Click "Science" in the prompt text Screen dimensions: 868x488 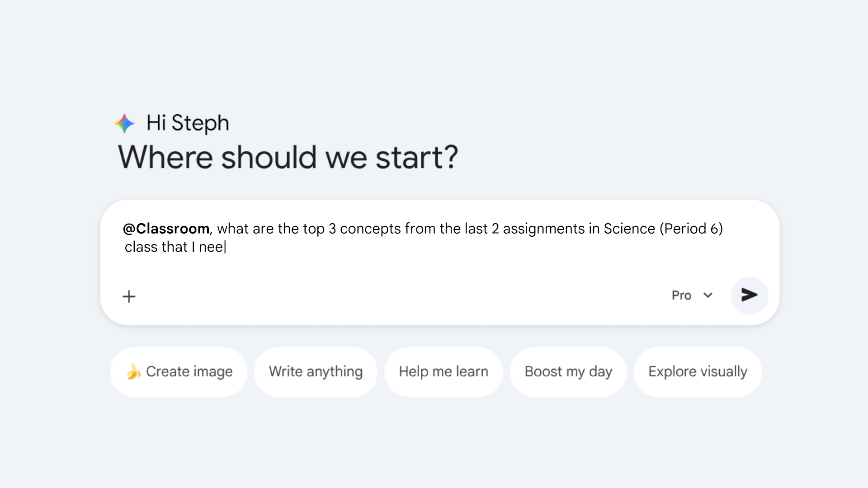tap(629, 229)
